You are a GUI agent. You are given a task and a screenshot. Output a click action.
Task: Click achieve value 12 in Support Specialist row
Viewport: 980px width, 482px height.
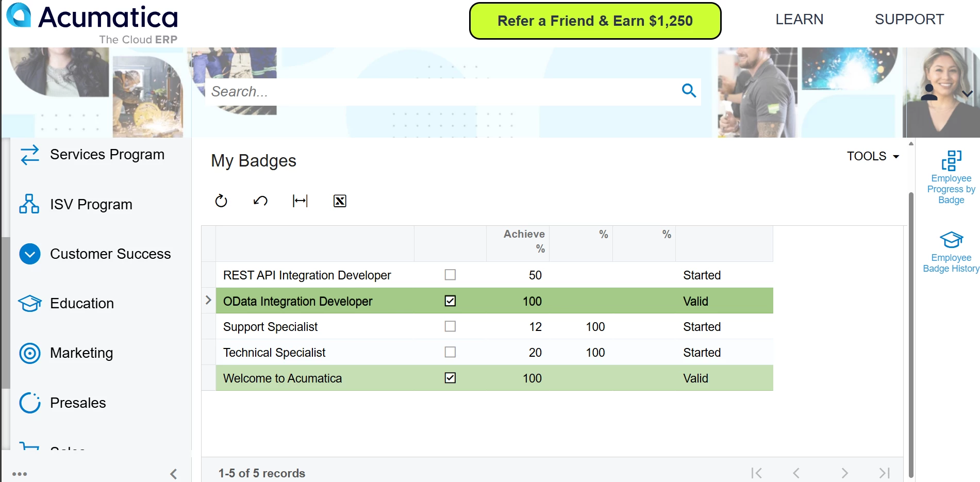click(535, 327)
